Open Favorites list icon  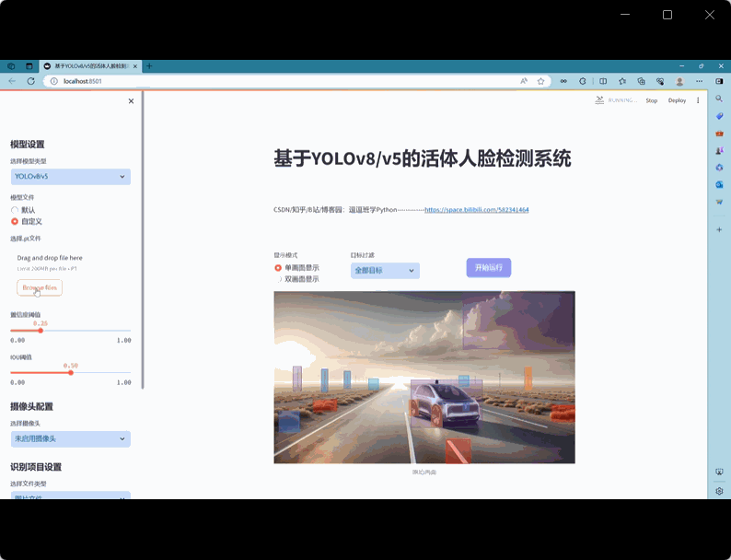click(622, 81)
